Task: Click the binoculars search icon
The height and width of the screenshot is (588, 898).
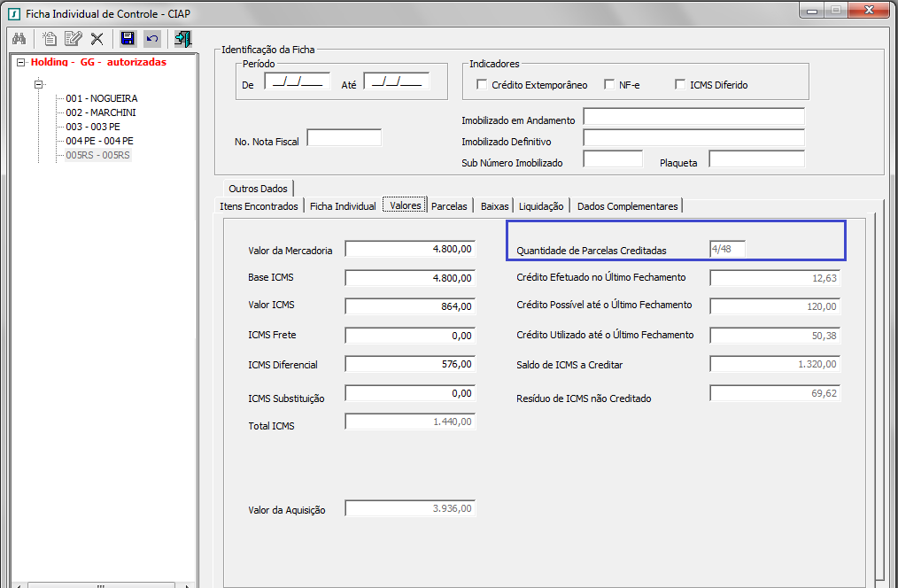Action: pyautogui.click(x=19, y=39)
